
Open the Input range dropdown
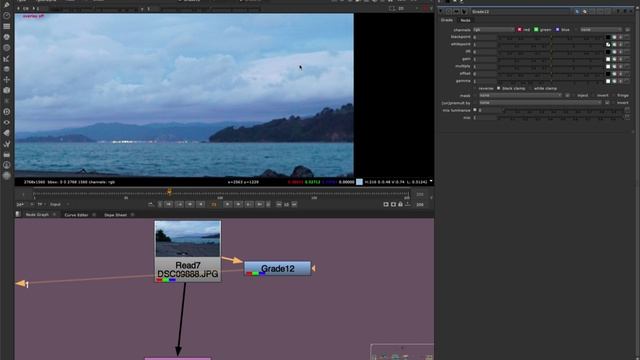(x=60, y=204)
